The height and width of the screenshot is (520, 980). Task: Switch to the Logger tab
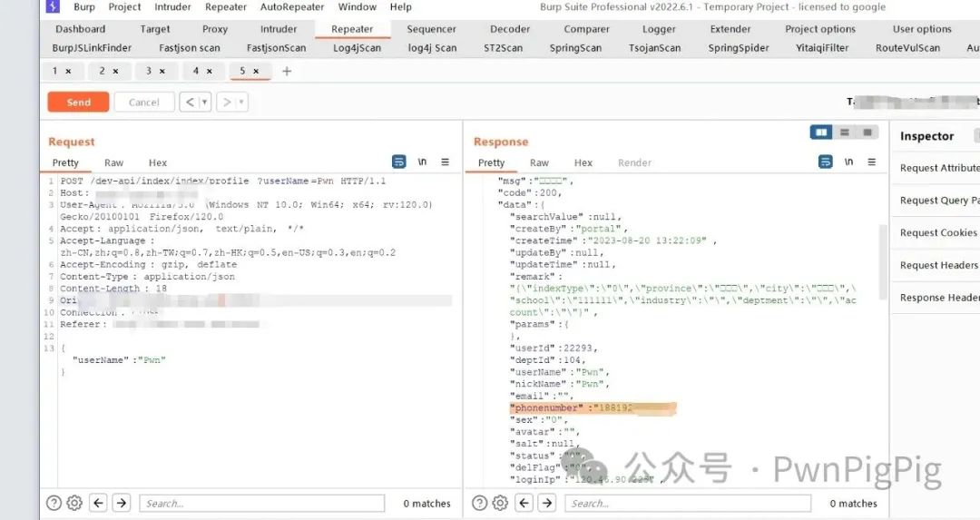[659, 29]
